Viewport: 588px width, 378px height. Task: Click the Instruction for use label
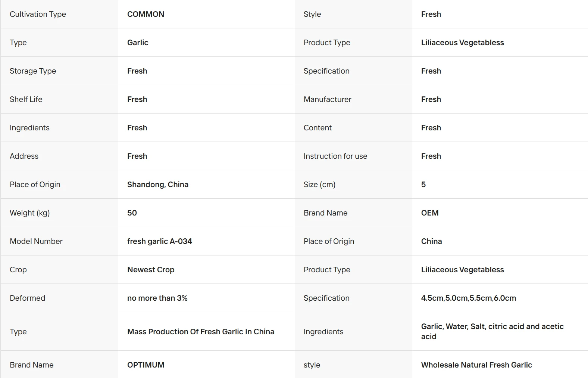[x=335, y=156]
